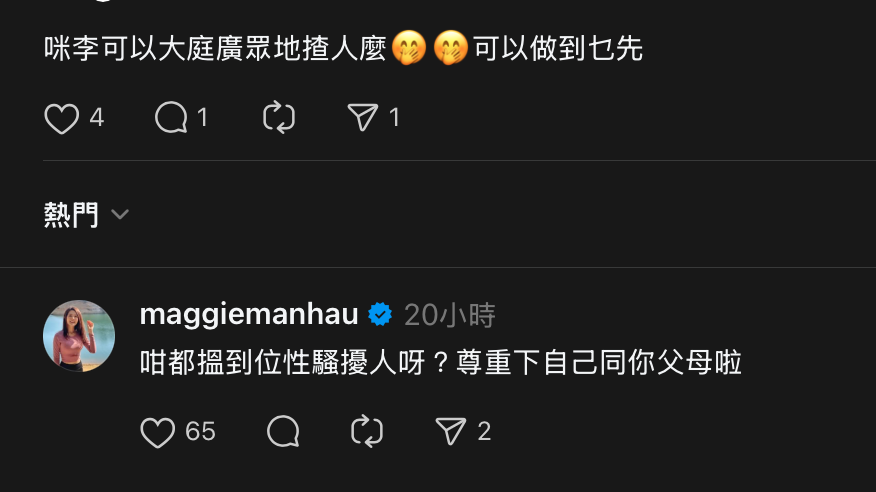Show the 4 likes on top post
The image size is (876, 492).
[97, 118]
